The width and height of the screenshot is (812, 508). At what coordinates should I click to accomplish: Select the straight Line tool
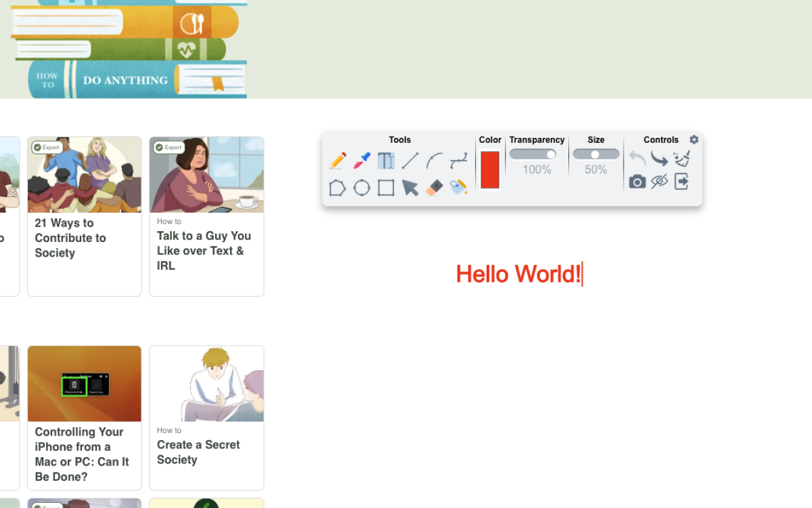click(x=410, y=161)
